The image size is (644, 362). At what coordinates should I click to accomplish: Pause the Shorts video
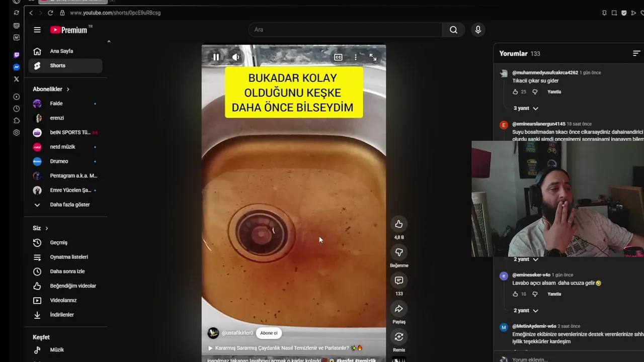[216, 57]
